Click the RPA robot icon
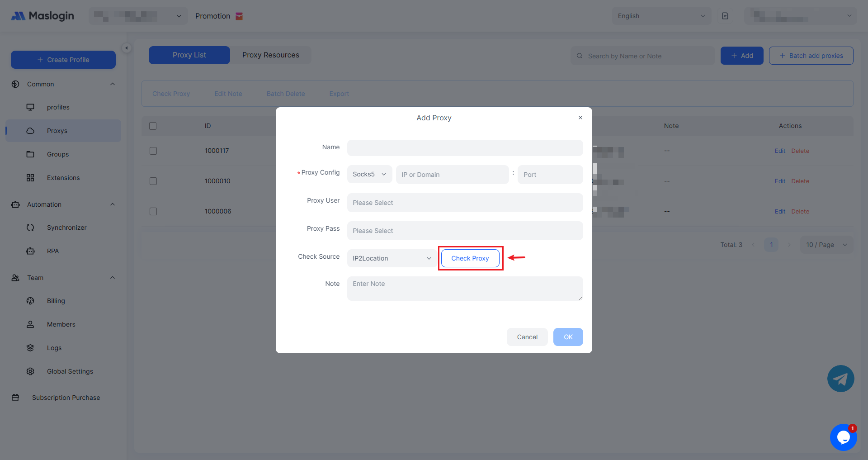Image resolution: width=868 pixels, height=460 pixels. point(30,251)
